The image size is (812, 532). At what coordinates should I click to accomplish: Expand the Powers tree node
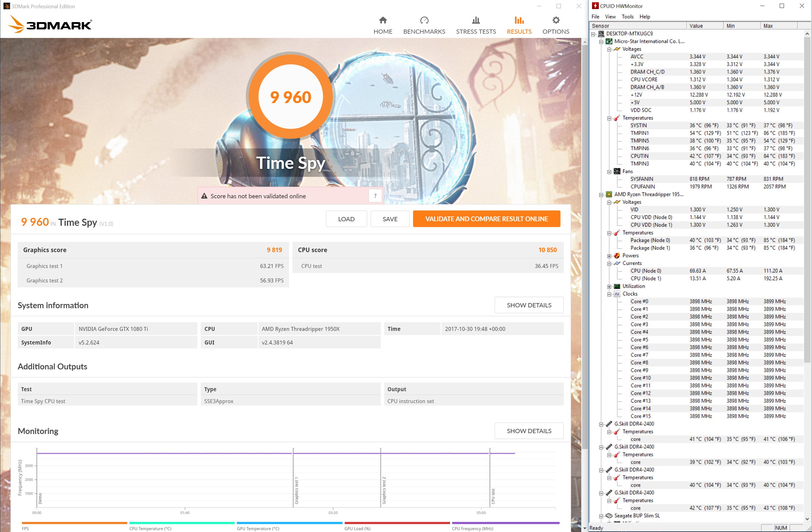point(609,256)
